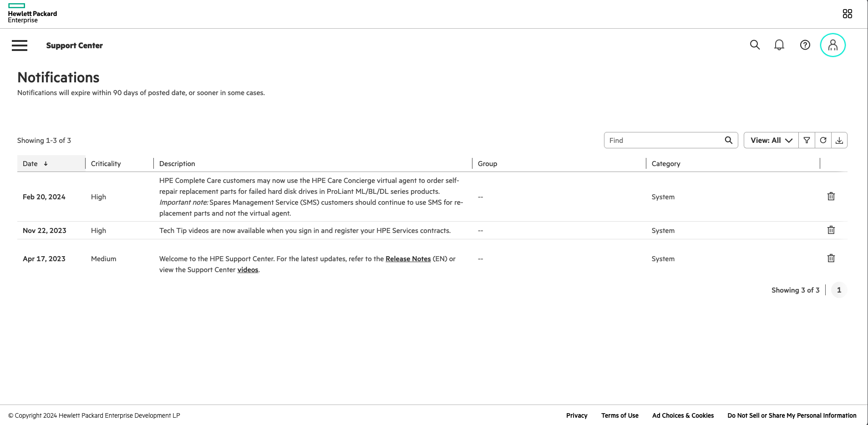Open the Support Center videos link

(248, 270)
